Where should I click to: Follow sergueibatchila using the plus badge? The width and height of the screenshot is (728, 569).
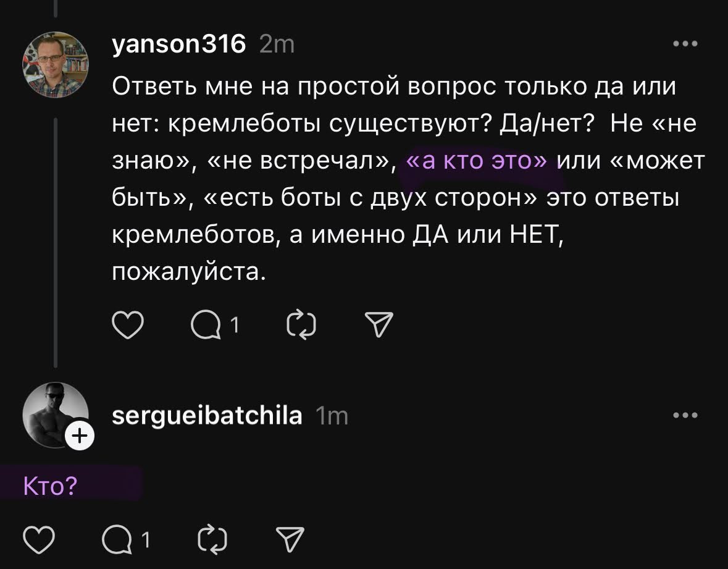(80, 437)
